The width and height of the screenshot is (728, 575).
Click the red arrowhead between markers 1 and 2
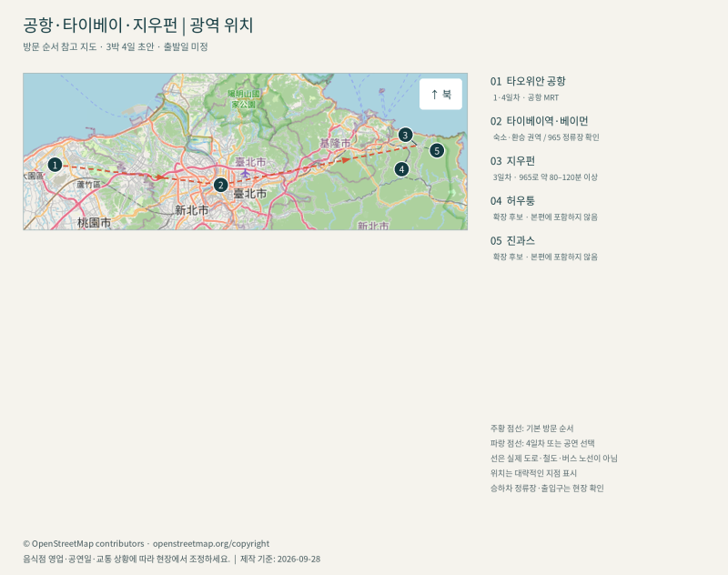[x=161, y=177]
